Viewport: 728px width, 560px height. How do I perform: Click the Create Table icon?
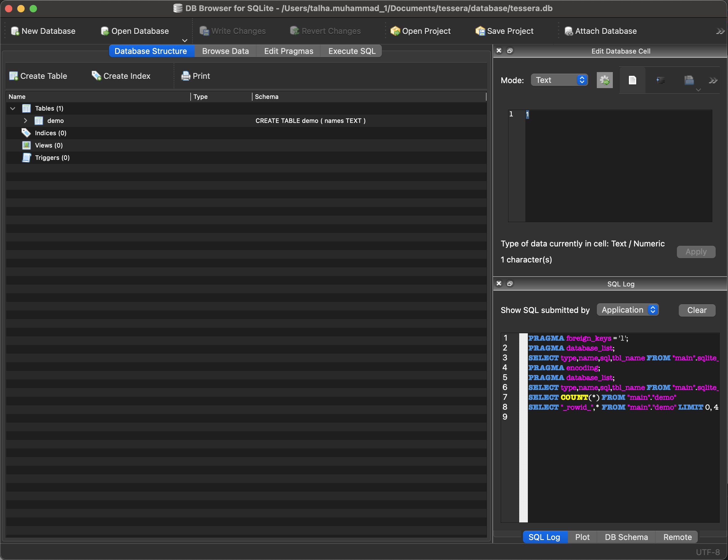14,76
